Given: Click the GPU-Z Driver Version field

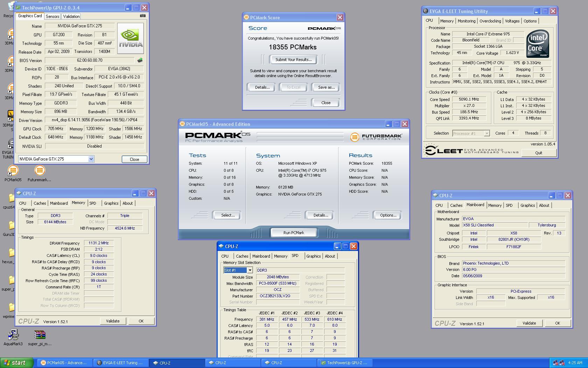Looking at the screenshot, I should click(x=94, y=120).
